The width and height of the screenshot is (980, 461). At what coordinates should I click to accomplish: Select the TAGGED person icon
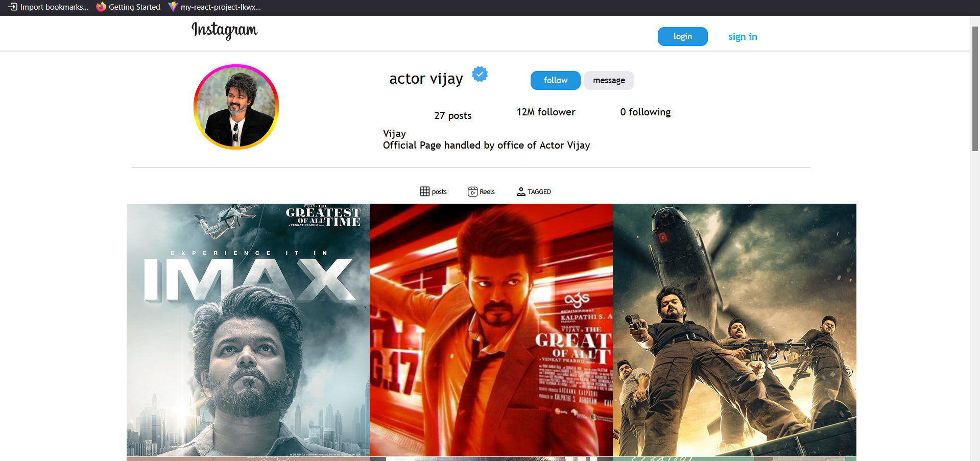(x=520, y=191)
